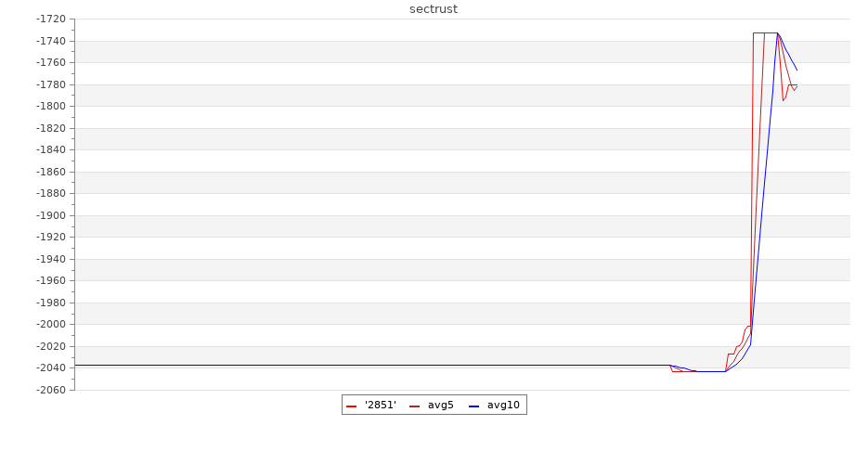Click the 'sectrust' chart title

434,9
